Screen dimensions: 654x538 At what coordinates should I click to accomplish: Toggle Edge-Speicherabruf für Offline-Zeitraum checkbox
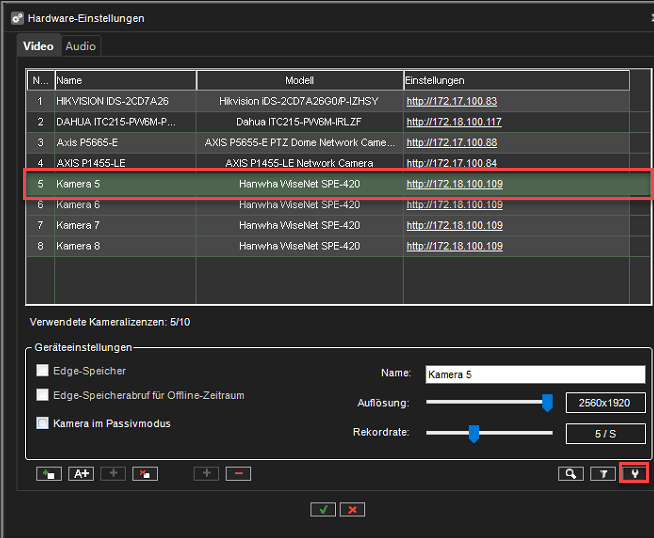(43, 396)
